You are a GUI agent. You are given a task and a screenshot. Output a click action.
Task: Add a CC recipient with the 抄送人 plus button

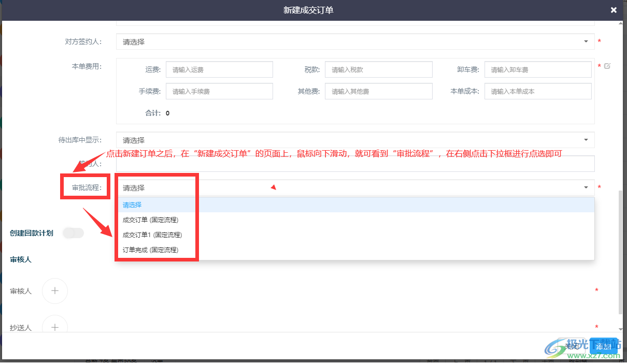[55, 327]
